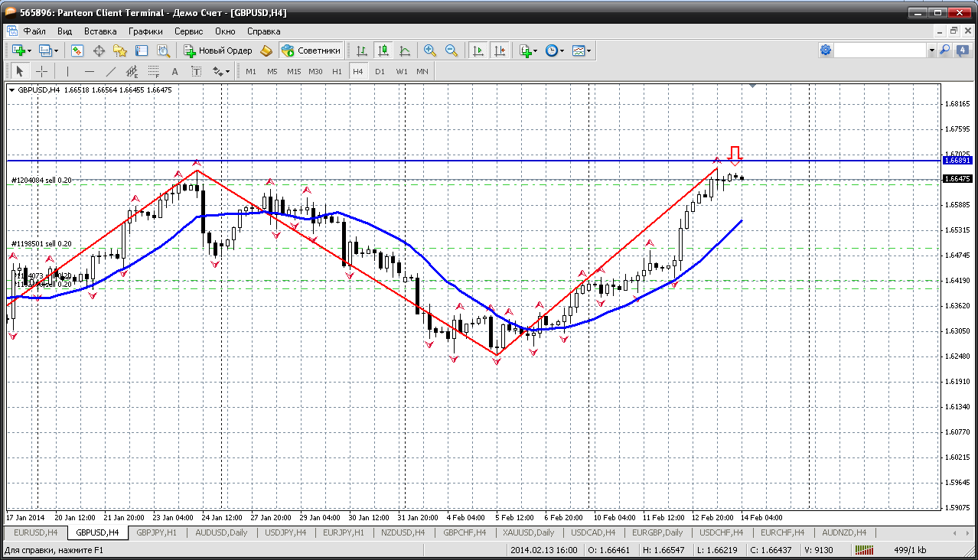Switch timeframe to M5
The width and height of the screenshot is (978, 560).
272,71
